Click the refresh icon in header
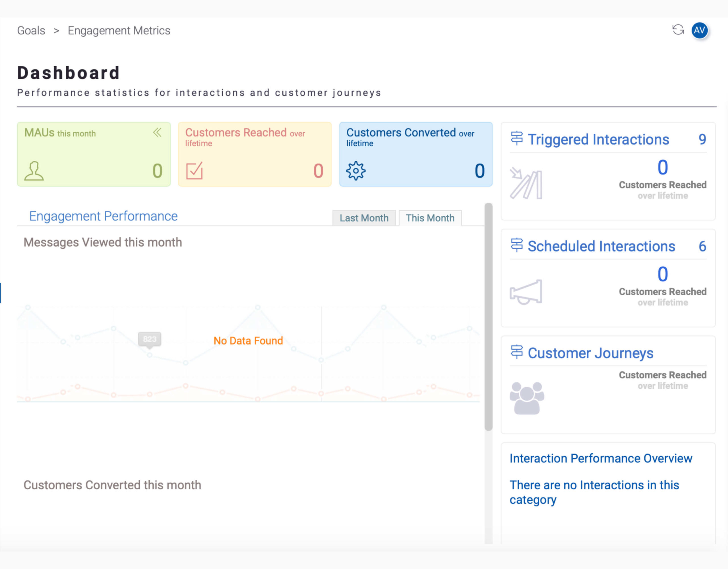This screenshot has width=728, height=569. [678, 30]
